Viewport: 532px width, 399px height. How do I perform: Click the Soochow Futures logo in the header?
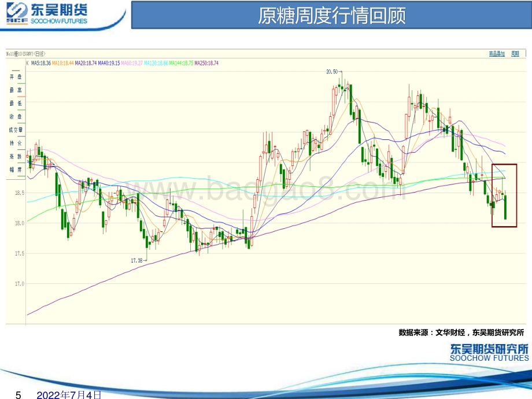tap(47, 13)
